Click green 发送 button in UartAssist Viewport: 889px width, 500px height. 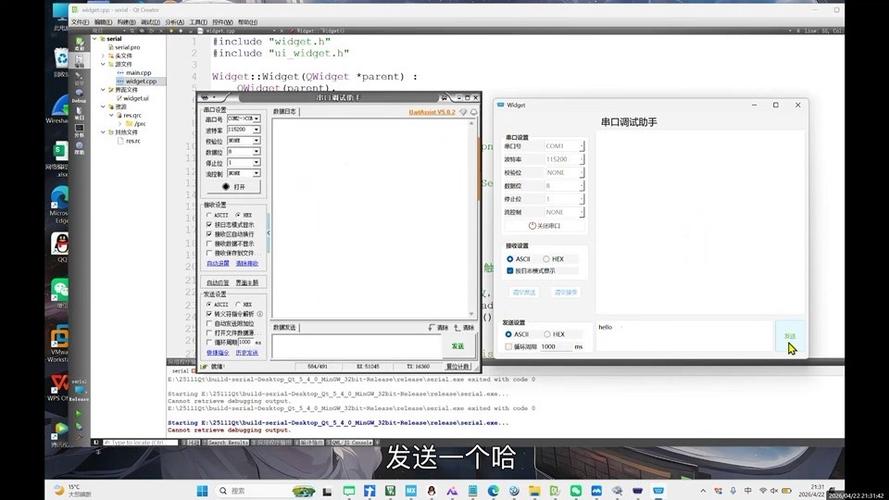[x=458, y=346]
